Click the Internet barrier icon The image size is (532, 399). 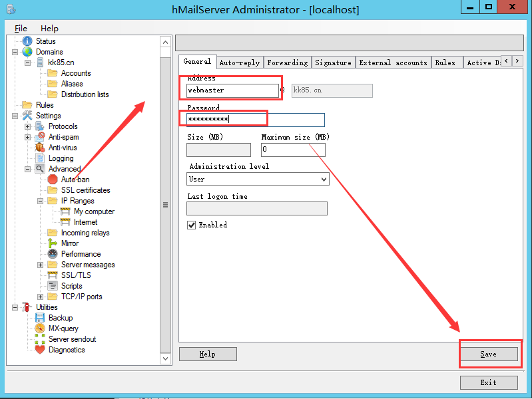point(65,222)
